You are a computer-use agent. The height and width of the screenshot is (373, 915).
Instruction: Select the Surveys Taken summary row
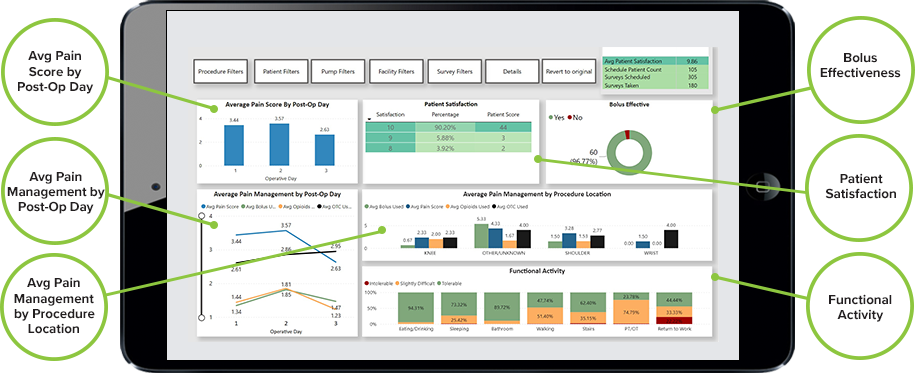(655, 85)
